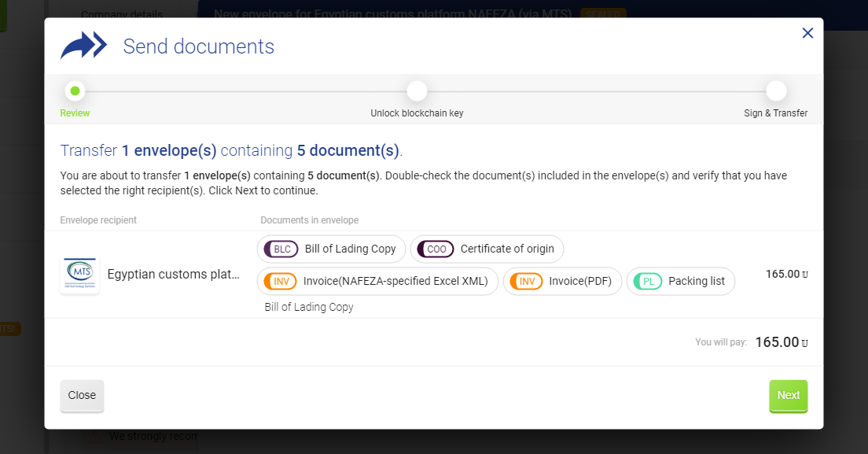Click the BLC badge icon

[282, 249]
